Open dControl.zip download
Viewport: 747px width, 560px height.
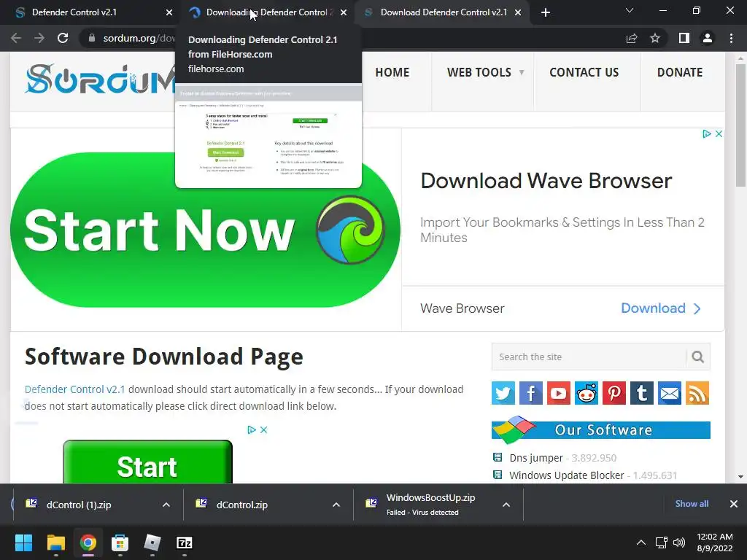click(x=242, y=505)
